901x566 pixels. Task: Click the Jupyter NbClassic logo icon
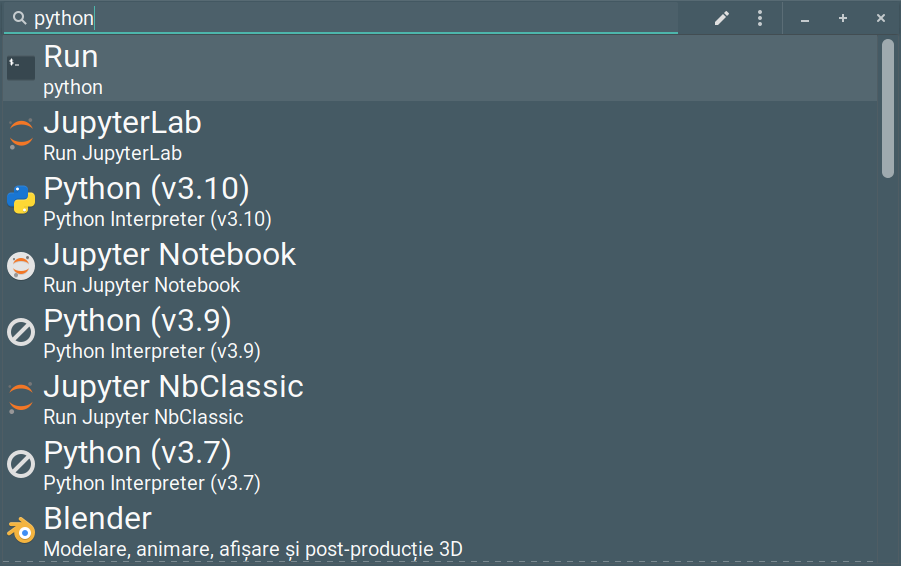(21, 398)
